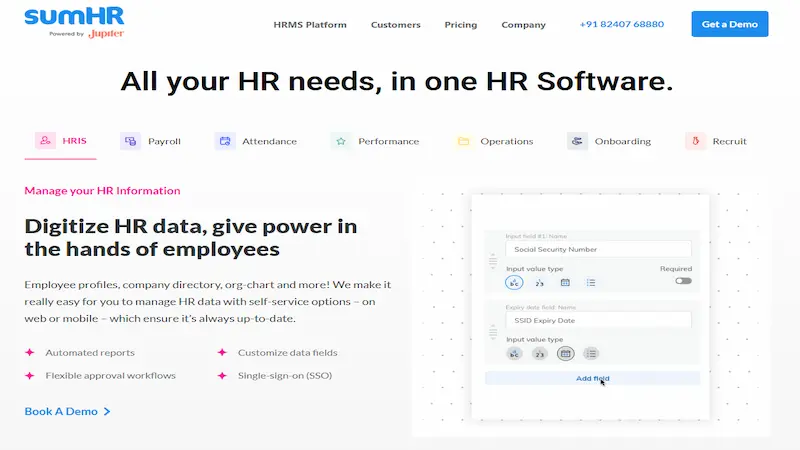Select the text type icon for Social Security Number

(515, 283)
